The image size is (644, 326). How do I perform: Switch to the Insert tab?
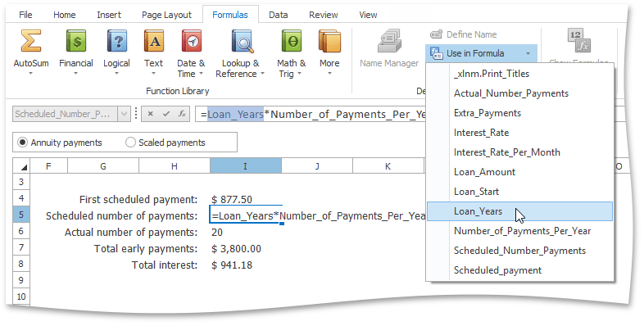pos(109,15)
